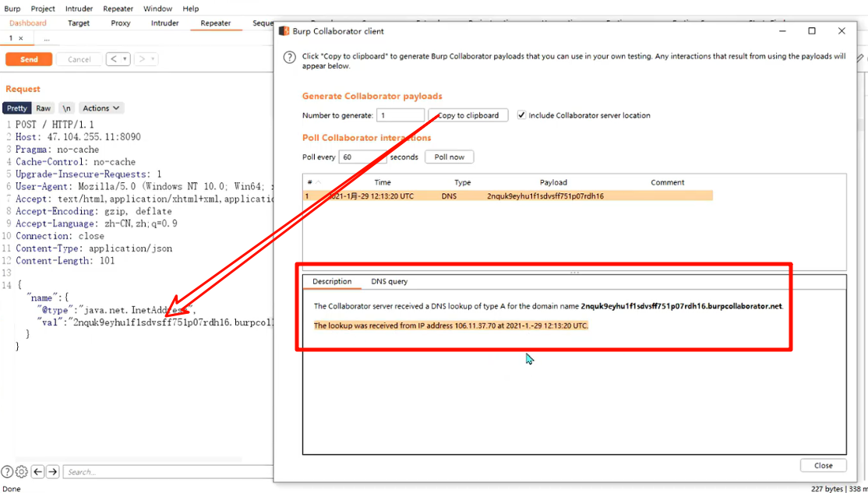Screen dimensions: 868x493
Task: Switch to the Dashboard tab
Action: [x=28, y=23]
